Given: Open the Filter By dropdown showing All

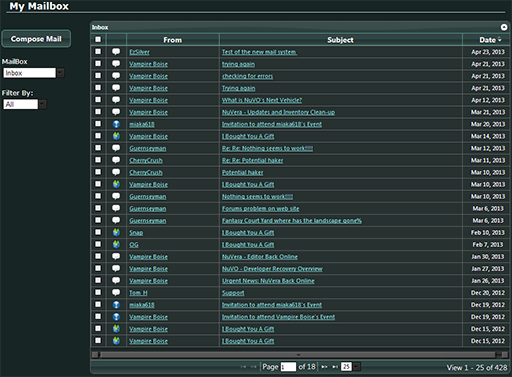Looking at the screenshot, I should [x=25, y=104].
